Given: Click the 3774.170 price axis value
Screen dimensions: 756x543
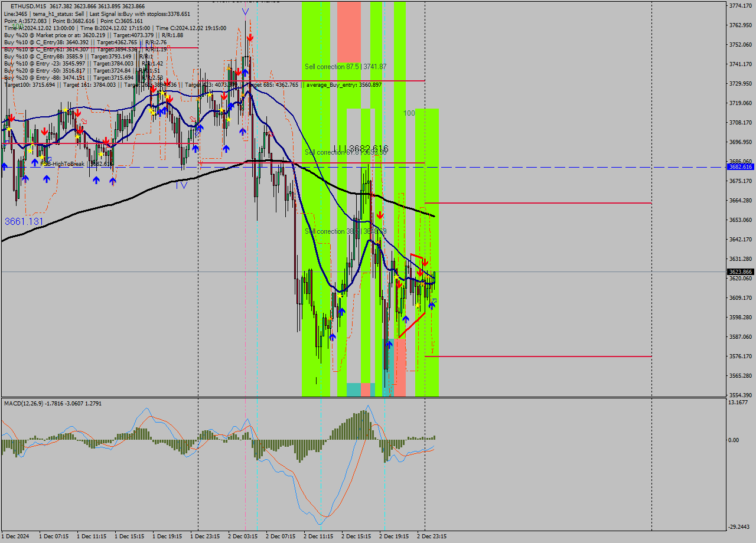Looking at the screenshot, I should pyautogui.click(x=741, y=6).
